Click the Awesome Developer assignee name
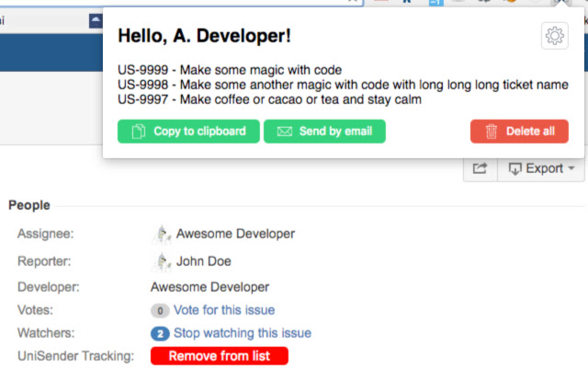This screenshot has height=368, width=588. [x=235, y=234]
